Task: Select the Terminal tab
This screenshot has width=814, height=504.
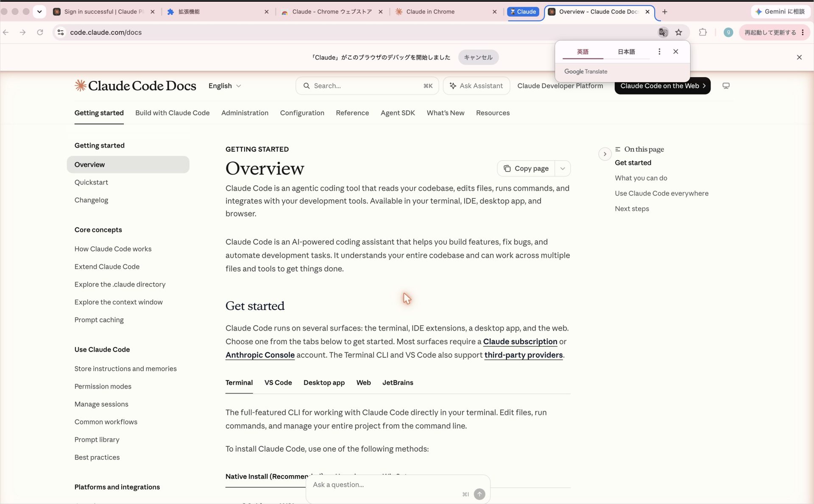Action: pyautogui.click(x=239, y=382)
